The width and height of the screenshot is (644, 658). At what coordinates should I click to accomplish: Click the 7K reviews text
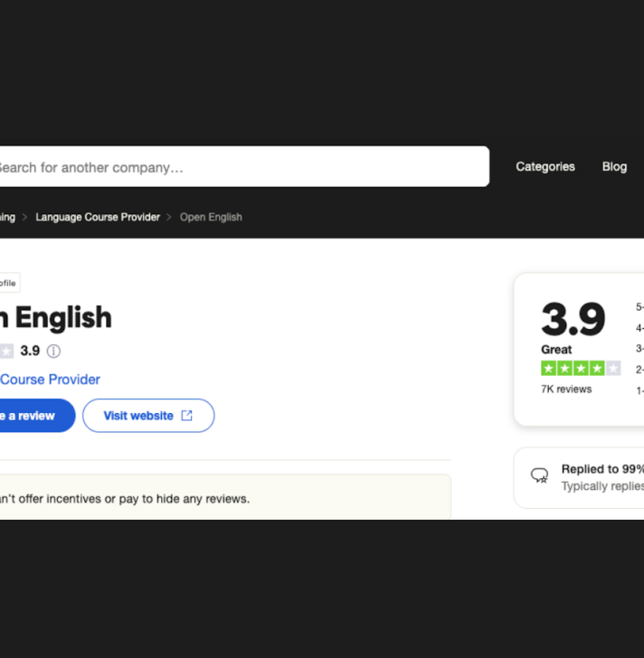[566, 389]
